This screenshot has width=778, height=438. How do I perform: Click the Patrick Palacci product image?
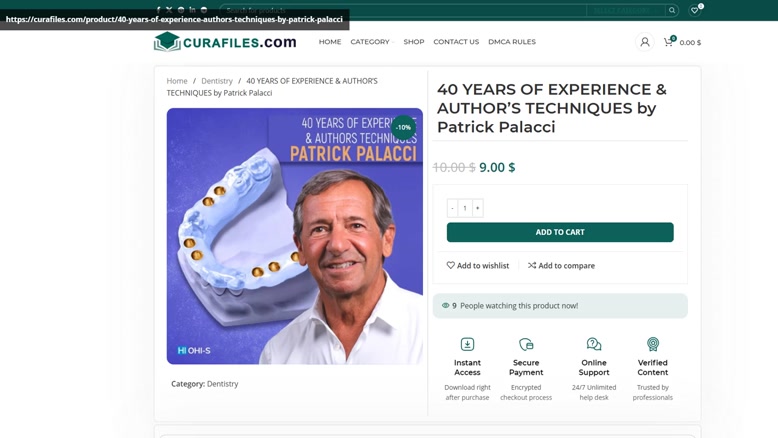tap(295, 236)
